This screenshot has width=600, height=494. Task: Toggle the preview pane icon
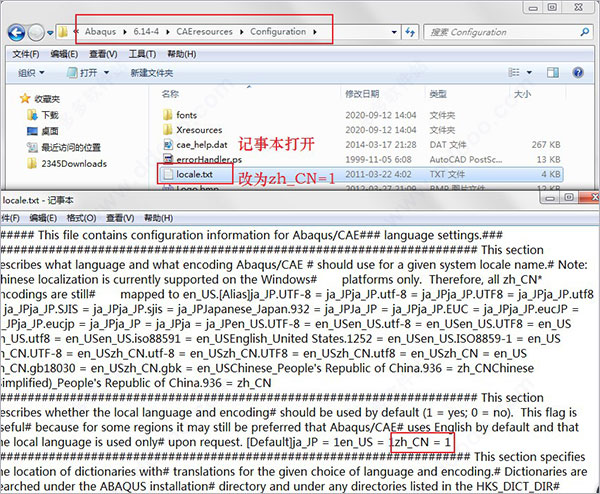pos(553,72)
